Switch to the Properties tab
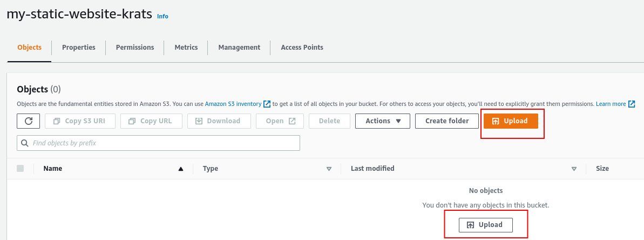Image resolution: width=644 pixels, height=240 pixels. 78,47
